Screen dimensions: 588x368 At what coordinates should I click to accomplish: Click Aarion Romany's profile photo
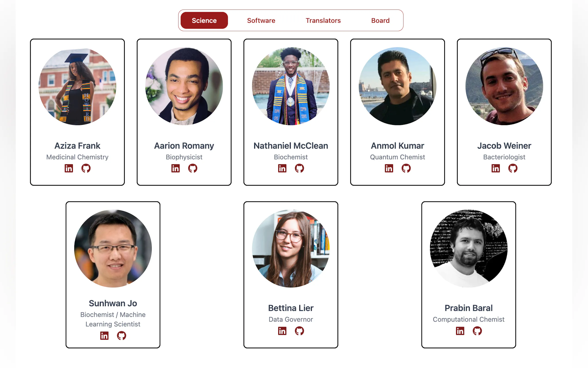coord(184,86)
